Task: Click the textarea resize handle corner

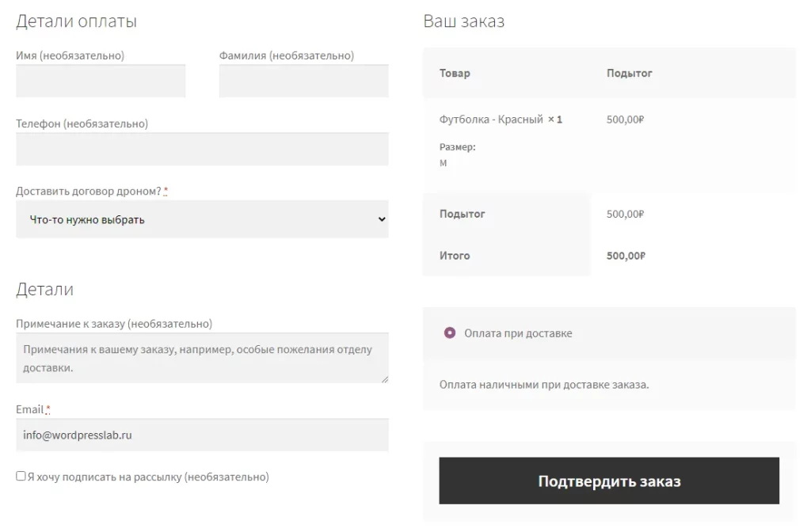Action: coord(385,379)
